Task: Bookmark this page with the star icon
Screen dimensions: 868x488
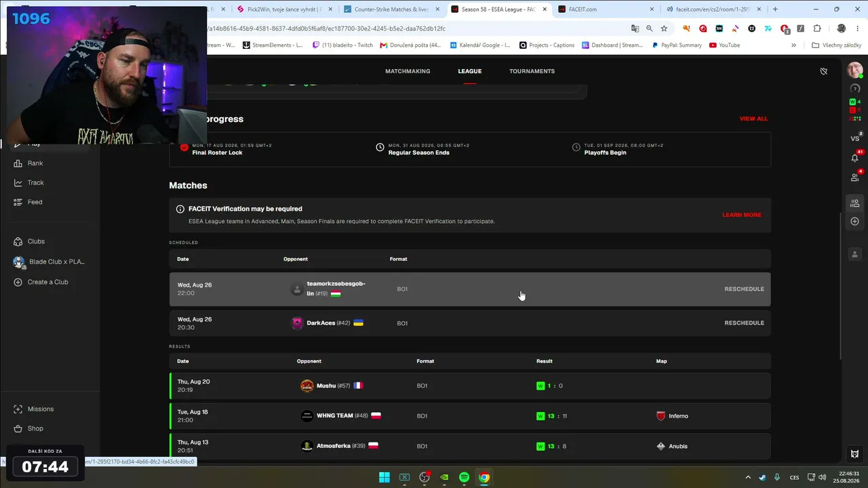Action: pyautogui.click(x=664, y=28)
